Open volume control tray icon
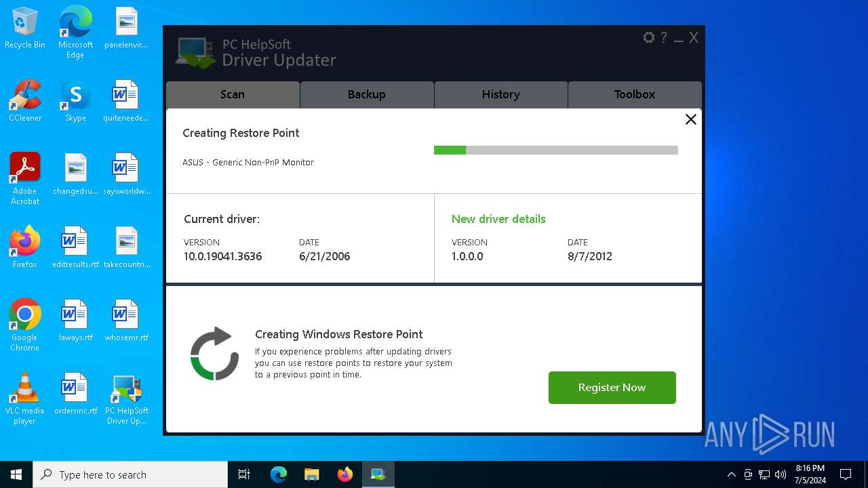 (x=781, y=474)
